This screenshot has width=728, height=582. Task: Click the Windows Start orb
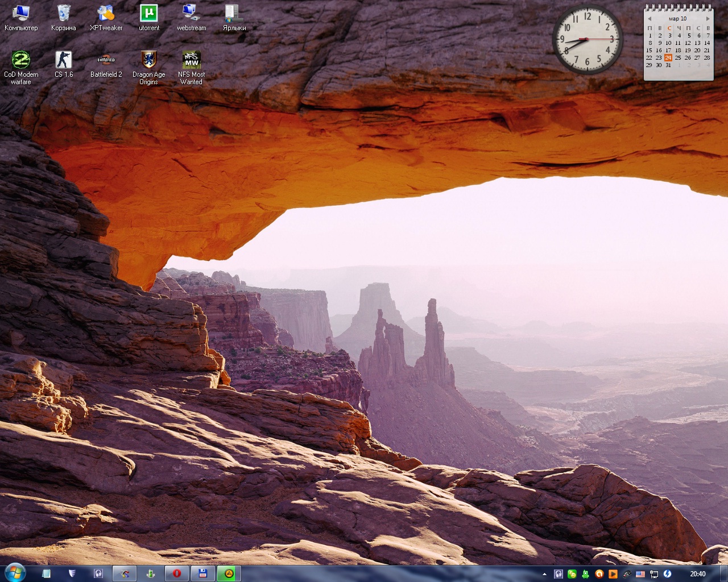click(x=14, y=573)
